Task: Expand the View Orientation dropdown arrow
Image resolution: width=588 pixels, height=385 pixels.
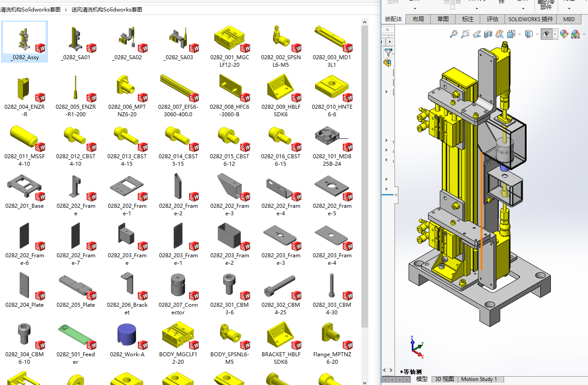Action: point(520,34)
